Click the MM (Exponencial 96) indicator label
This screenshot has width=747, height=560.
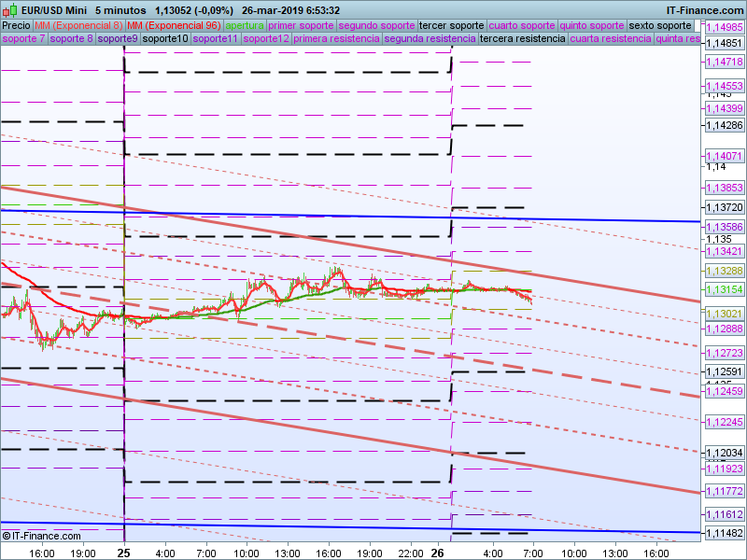click(x=174, y=24)
